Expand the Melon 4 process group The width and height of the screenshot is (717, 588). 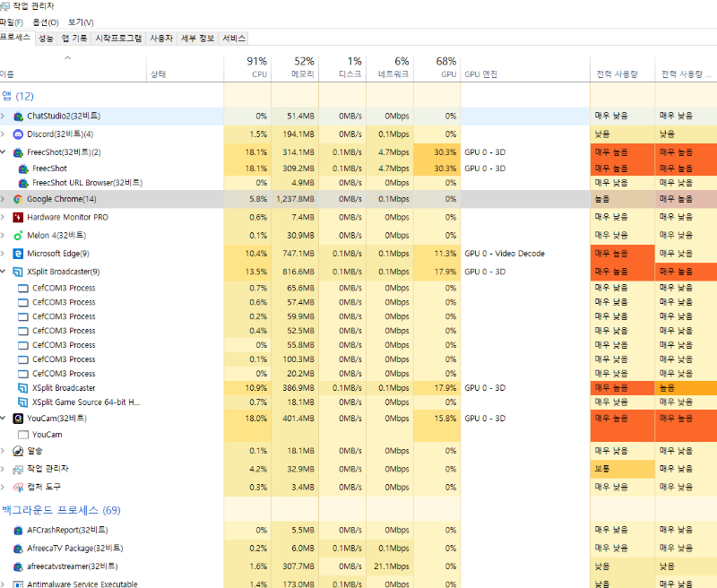tap(3, 236)
